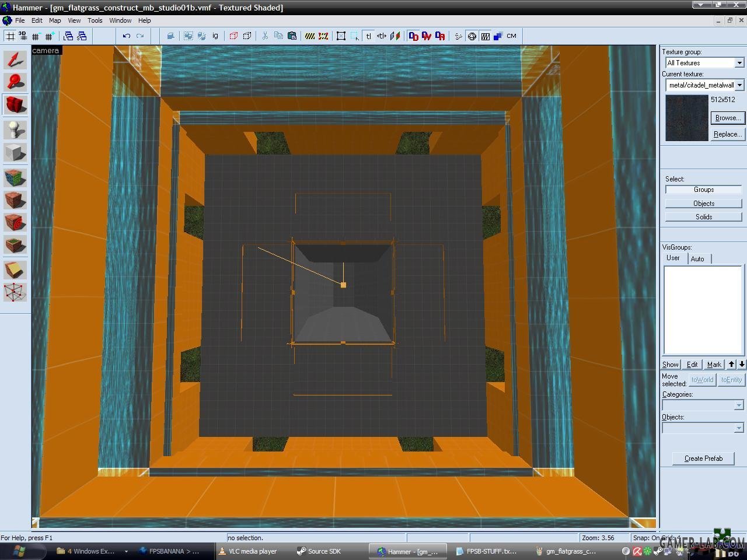Toggle the 3D grid display
This screenshot has width=747, height=560.
click(x=23, y=36)
